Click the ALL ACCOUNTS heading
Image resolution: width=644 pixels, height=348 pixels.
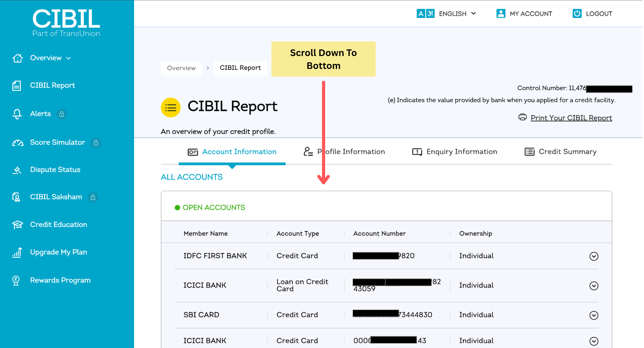(x=192, y=177)
